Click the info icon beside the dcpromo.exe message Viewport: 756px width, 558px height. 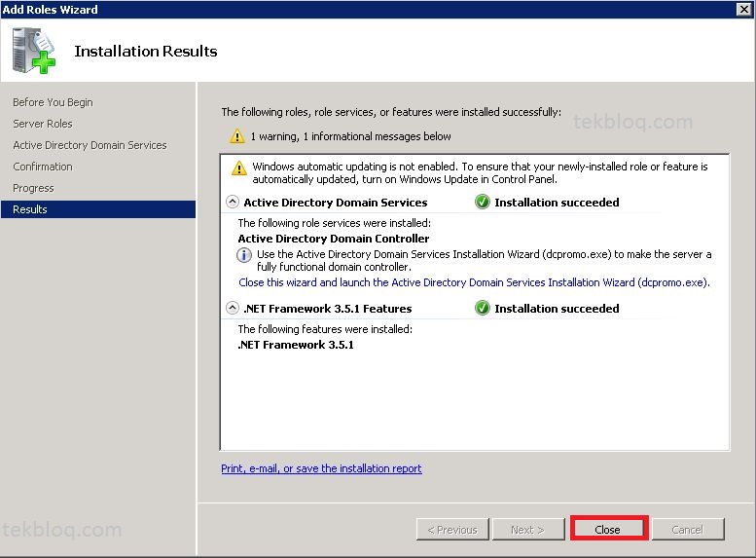click(x=244, y=255)
